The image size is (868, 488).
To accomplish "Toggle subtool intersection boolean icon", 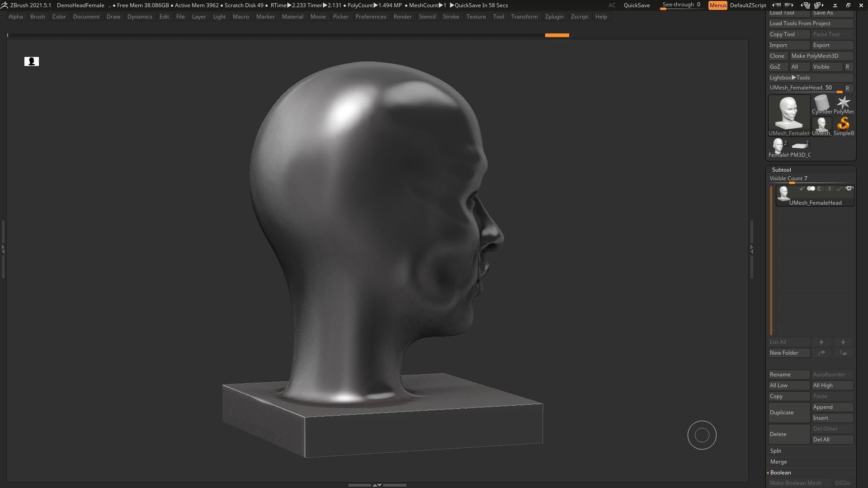I will tap(830, 188).
